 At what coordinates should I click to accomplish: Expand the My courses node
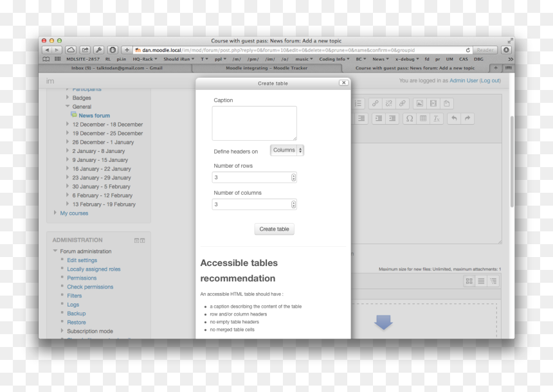55,213
